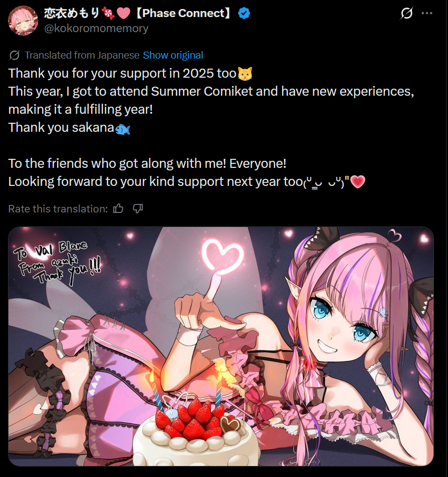
Task: Click the Grok icon beside Translated from Japanese
Action: (15, 55)
